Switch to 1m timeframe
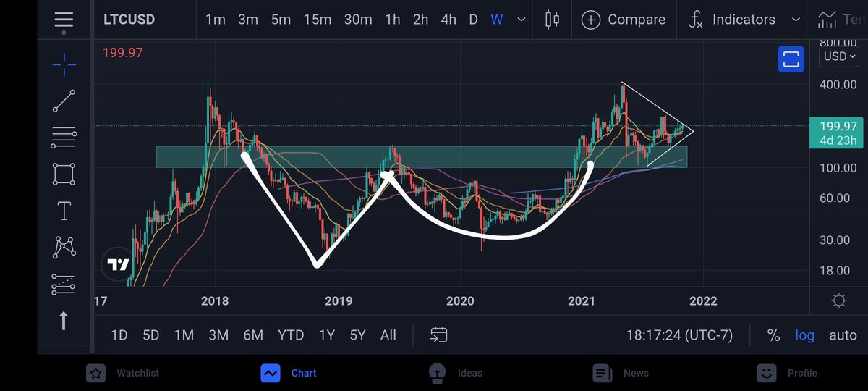This screenshot has height=391, width=868. tap(216, 20)
